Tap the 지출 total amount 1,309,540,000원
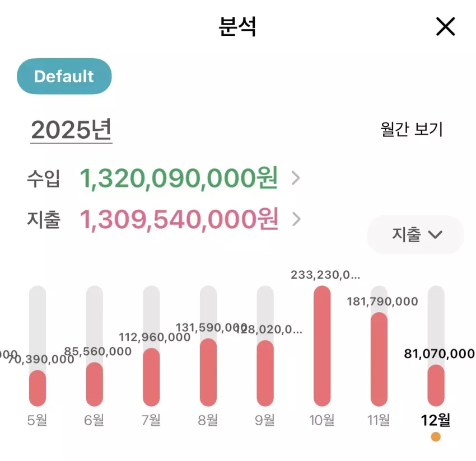476x461 pixels. coord(179,219)
